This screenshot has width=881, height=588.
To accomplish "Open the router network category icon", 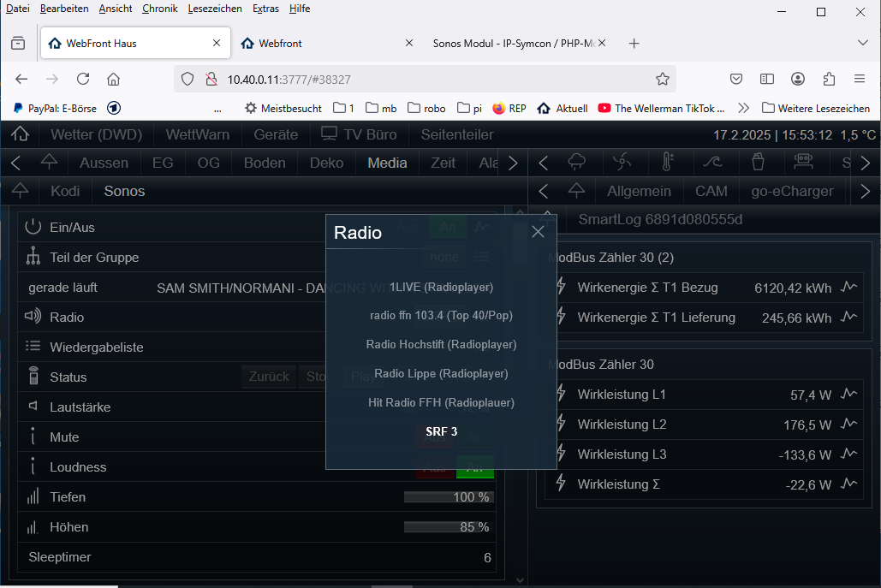I will (x=803, y=163).
